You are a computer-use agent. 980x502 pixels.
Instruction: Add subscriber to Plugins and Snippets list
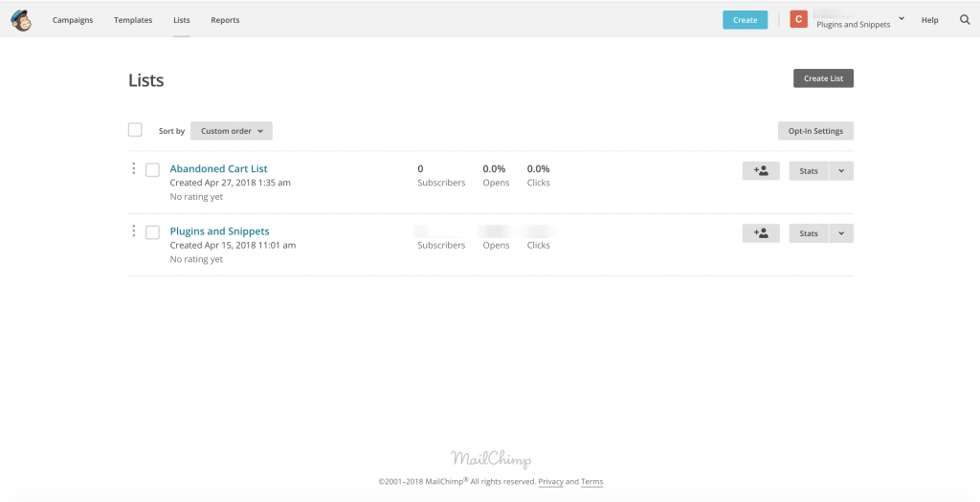(x=761, y=233)
